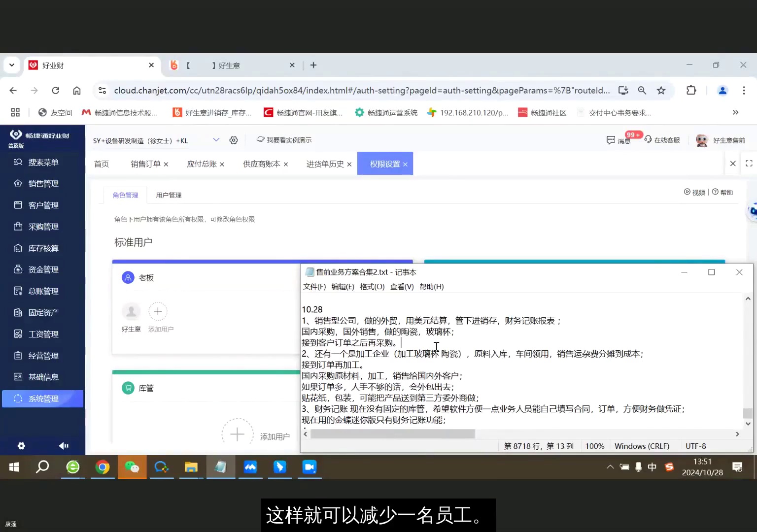Open WeChat from the taskbar
This screenshot has height=532, width=757.
[x=132, y=467]
